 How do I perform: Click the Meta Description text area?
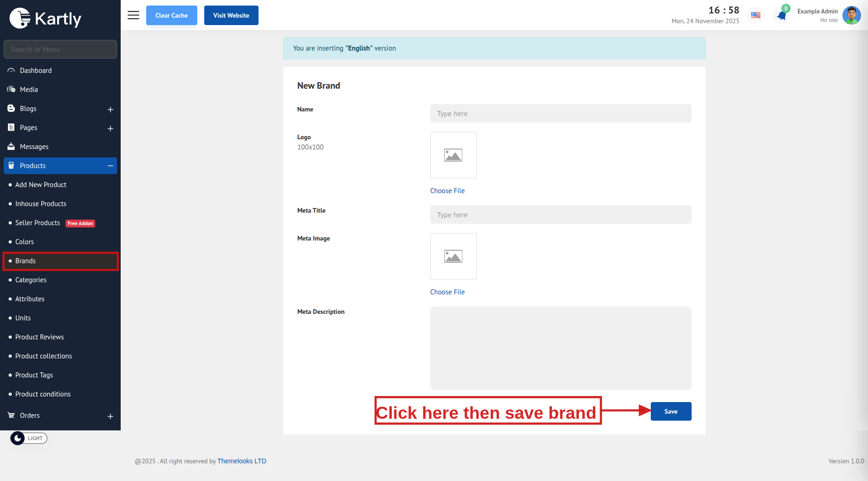click(x=560, y=348)
